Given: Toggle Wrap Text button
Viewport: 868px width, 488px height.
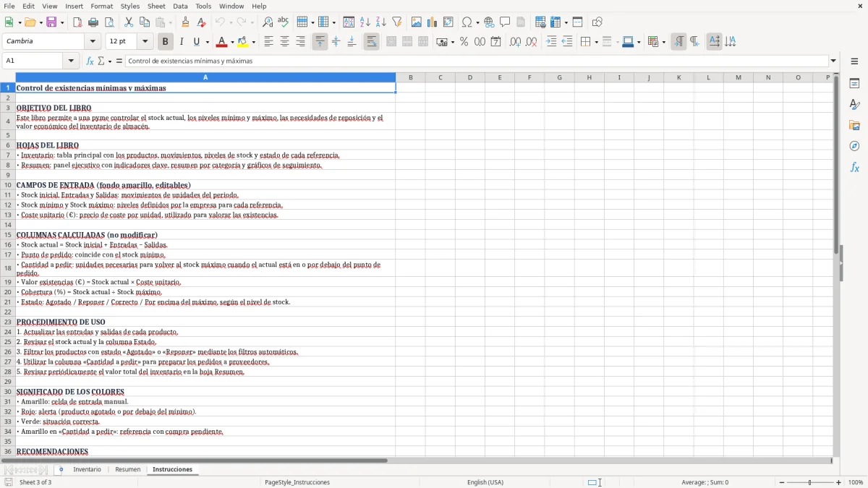Looking at the screenshot, I should (371, 42).
